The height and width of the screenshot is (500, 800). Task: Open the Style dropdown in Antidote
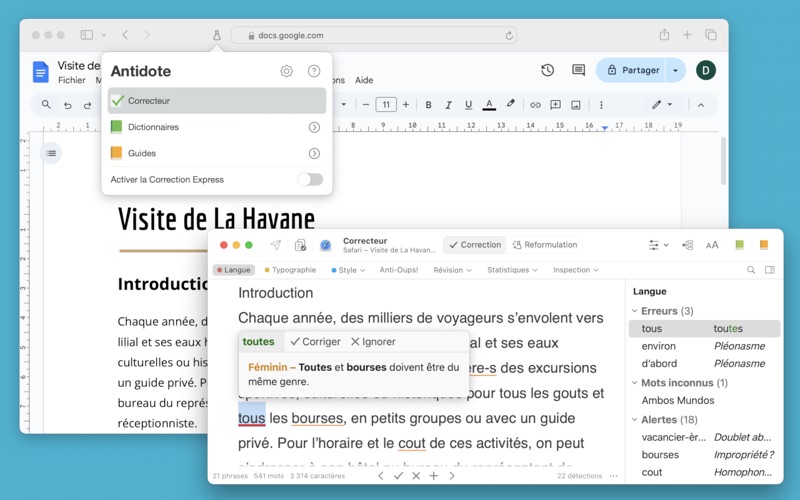click(x=348, y=270)
